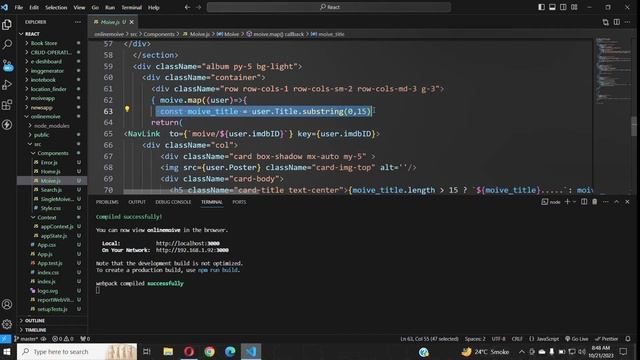Image resolution: width=640 pixels, height=360 pixels.
Task: Click the lightbulb code action on line 63
Action: pos(127,109)
